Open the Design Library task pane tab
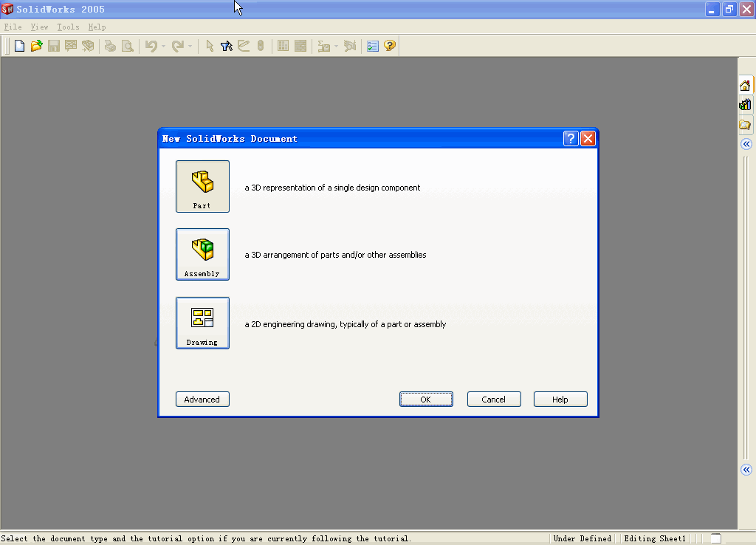Screen dimensions: 756x545 pos(746,105)
